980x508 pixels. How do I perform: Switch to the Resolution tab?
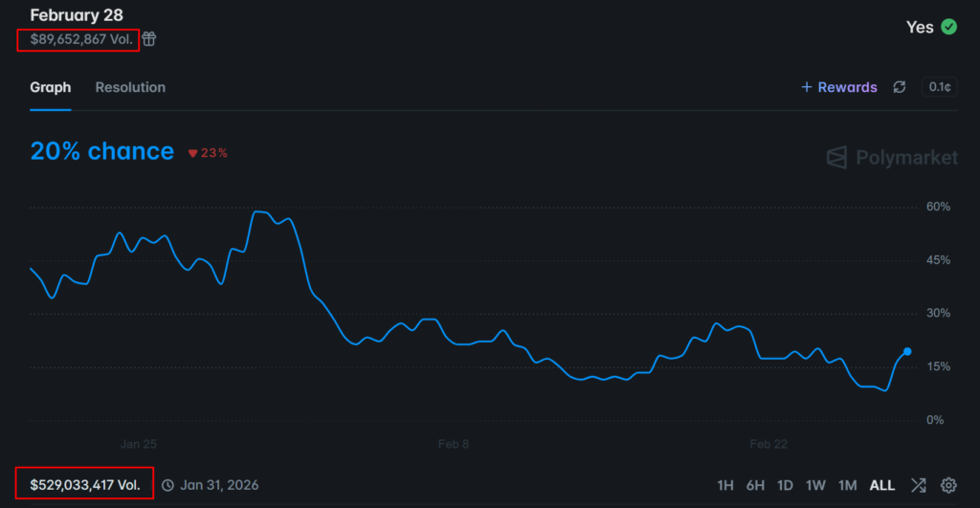pos(130,87)
